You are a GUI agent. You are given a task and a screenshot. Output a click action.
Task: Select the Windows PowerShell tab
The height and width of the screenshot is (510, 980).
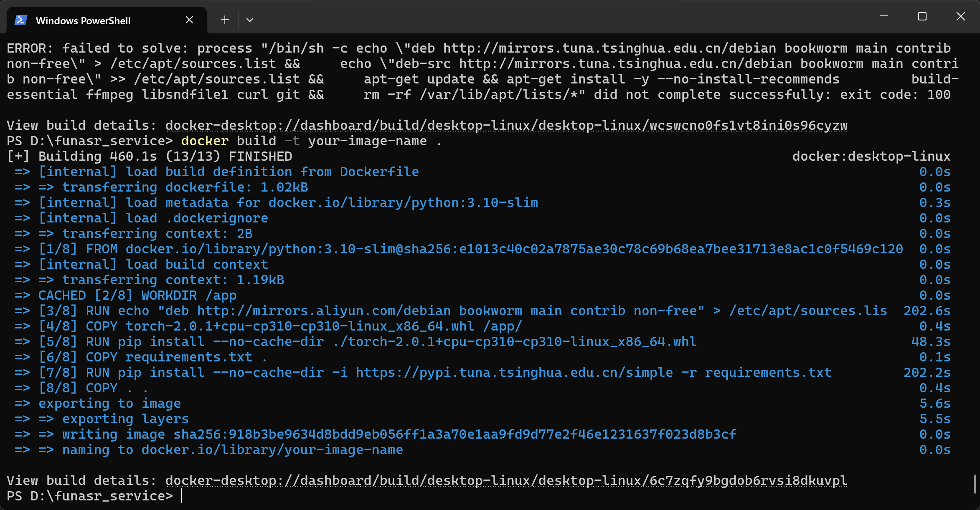(x=84, y=20)
